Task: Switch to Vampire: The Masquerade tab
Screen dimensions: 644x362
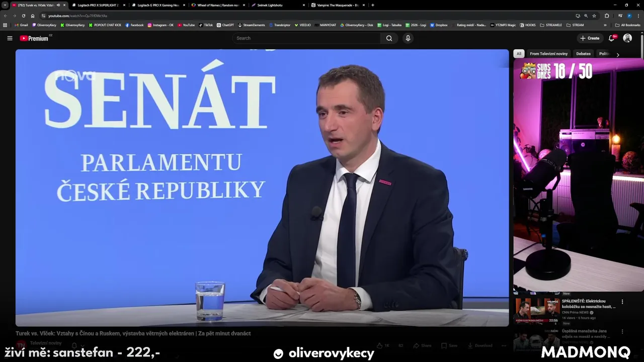Action: tap(338, 5)
